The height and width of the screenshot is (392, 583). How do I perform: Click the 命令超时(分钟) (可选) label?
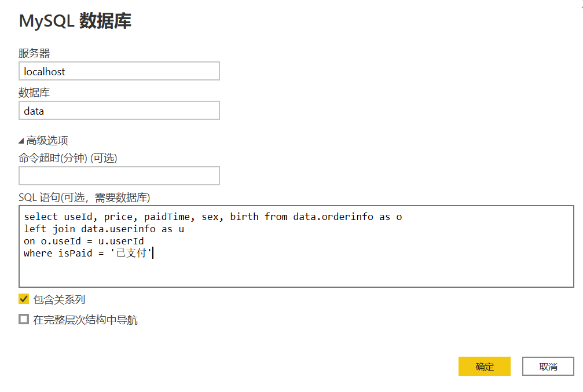click(x=68, y=158)
